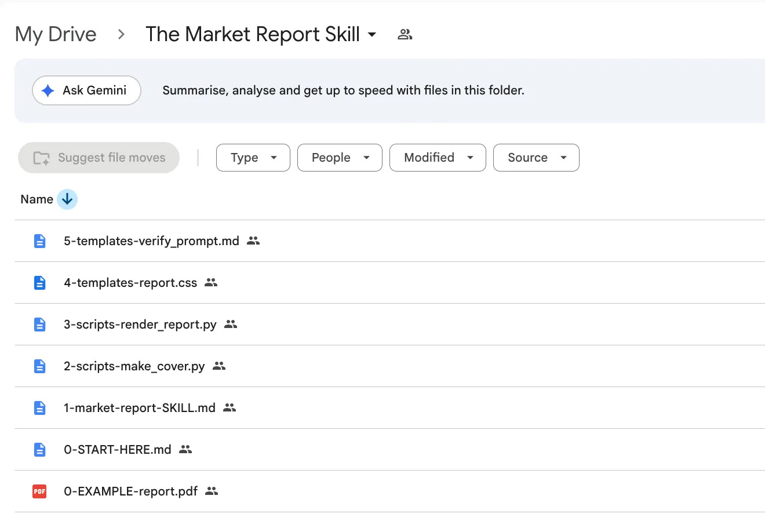The image size is (765, 532).
Task: Click the shared people icon next to 4-templates-report.css
Action: (211, 282)
